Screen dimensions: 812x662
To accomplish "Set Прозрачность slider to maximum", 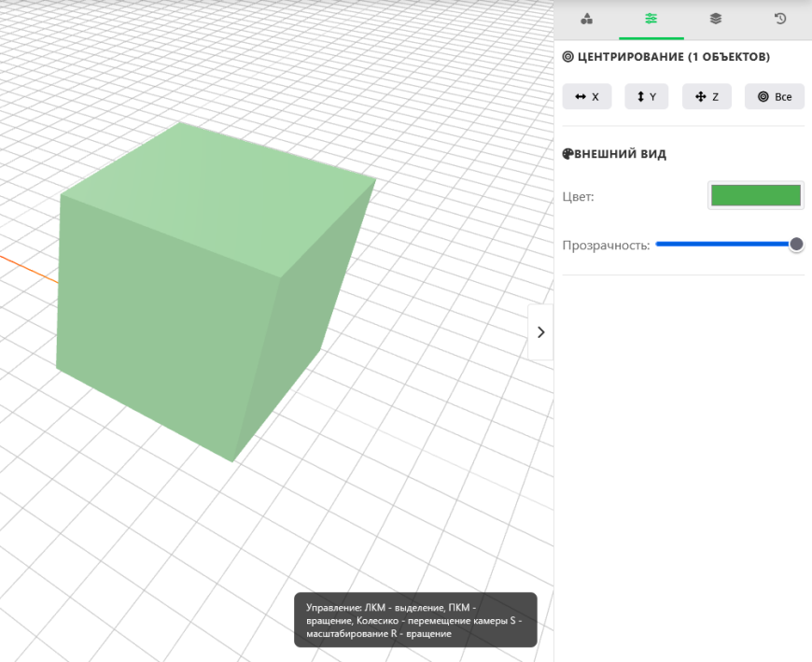I will pos(796,244).
